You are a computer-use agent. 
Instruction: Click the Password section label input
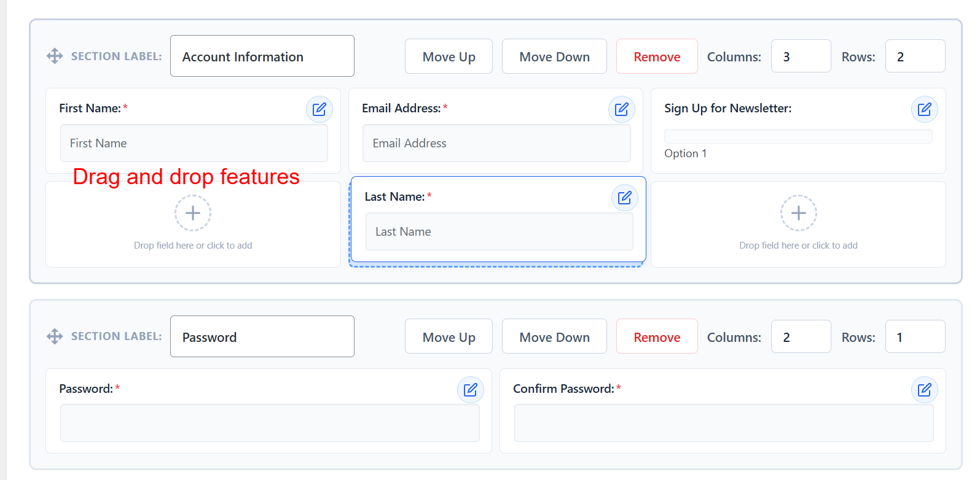pyautogui.click(x=262, y=336)
